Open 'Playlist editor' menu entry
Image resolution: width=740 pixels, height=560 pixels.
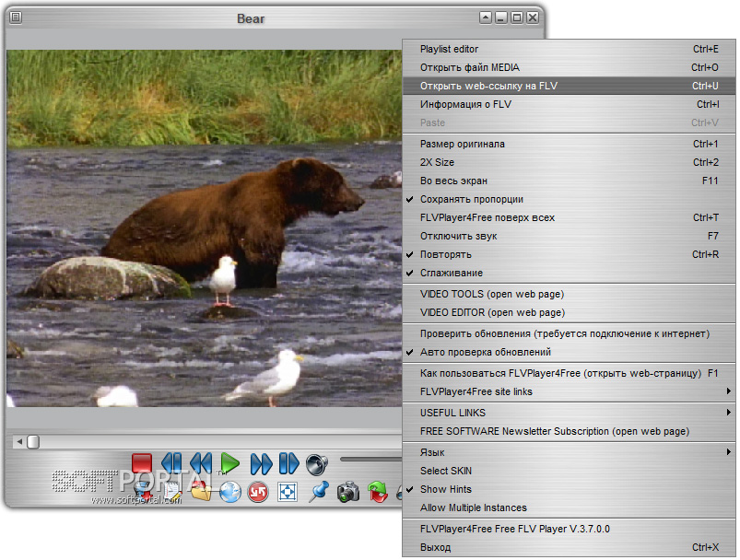pos(569,49)
